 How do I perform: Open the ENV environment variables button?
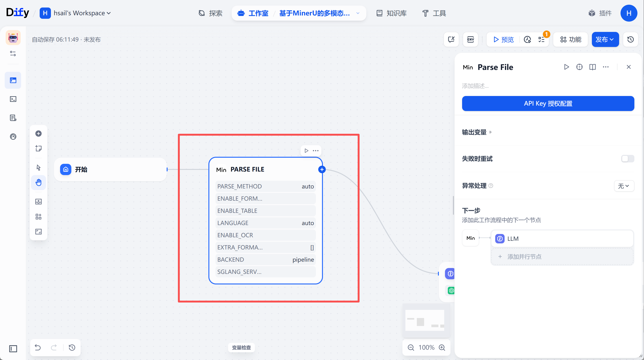click(471, 39)
